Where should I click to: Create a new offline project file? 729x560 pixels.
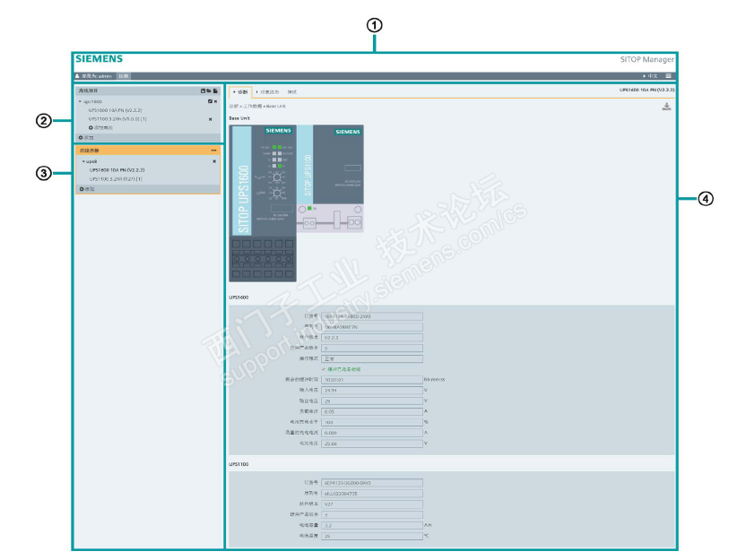click(x=215, y=91)
